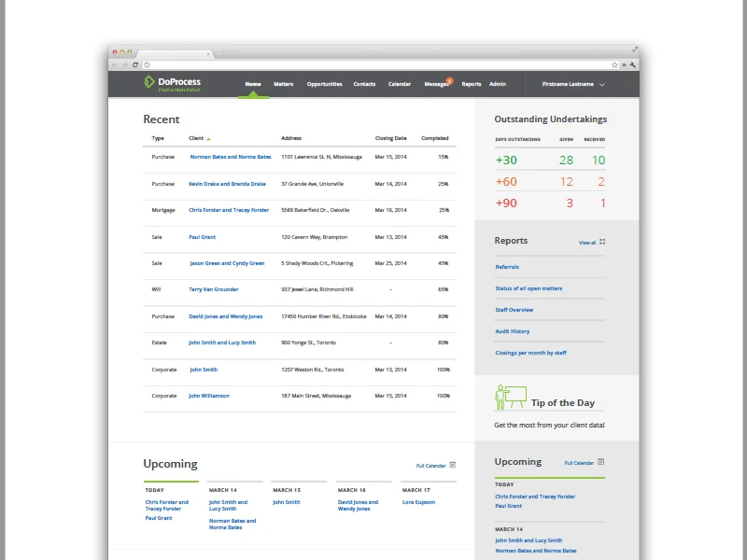Viewport: 747px width, 560px height.
Task: Click the Full Calendar link in main Upcoming
Action: [x=430, y=465]
